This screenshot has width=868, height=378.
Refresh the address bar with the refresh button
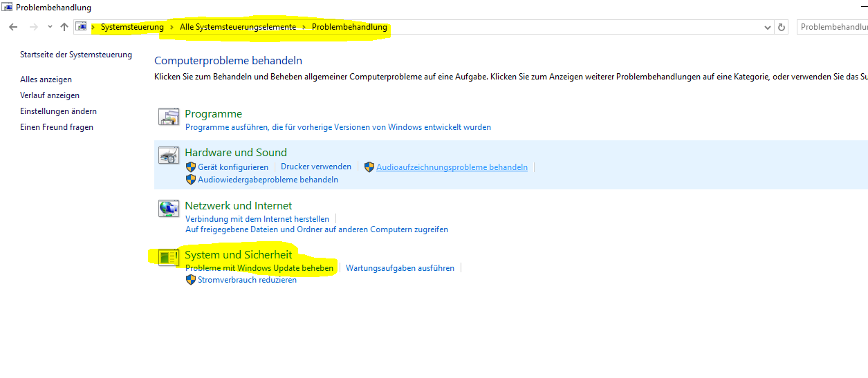click(x=782, y=27)
